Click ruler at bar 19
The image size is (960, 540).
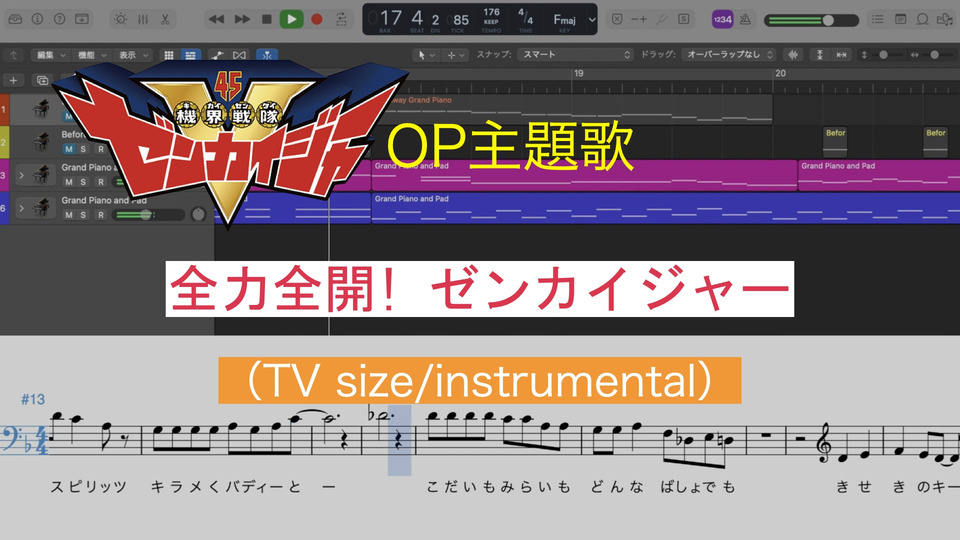pos(578,73)
